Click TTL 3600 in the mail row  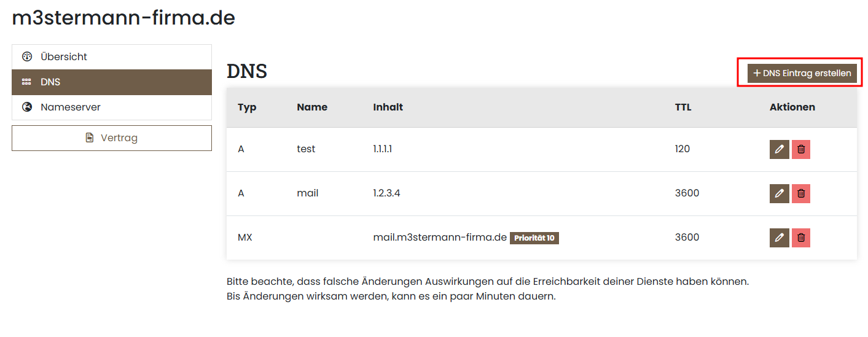coord(687,193)
